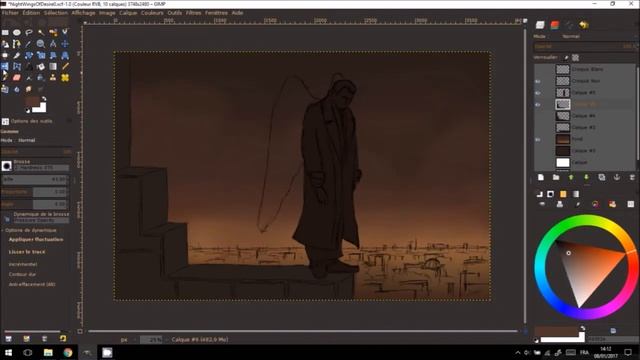The image size is (640, 360).
Task: Select the Free Select lasso tool
Action: [29, 32]
